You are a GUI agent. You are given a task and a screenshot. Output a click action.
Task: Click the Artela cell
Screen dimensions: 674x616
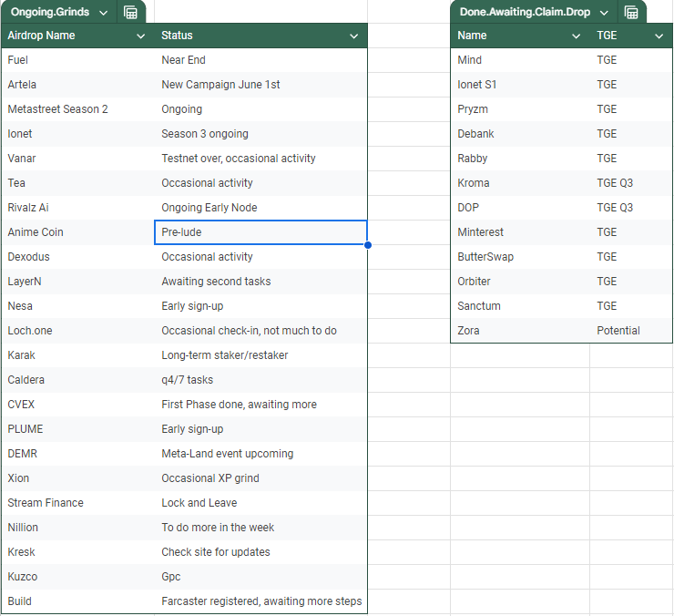(77, 85)
